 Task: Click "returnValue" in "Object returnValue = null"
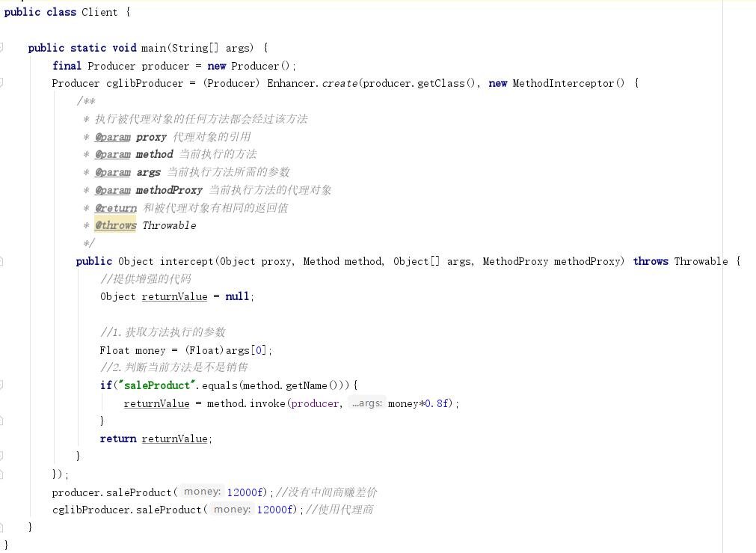click(174, 297)
